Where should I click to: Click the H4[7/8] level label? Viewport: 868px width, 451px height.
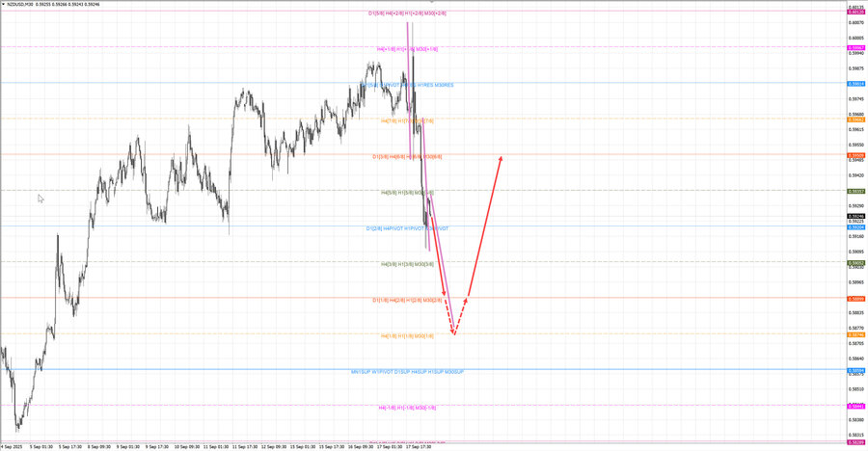(407, 120)
